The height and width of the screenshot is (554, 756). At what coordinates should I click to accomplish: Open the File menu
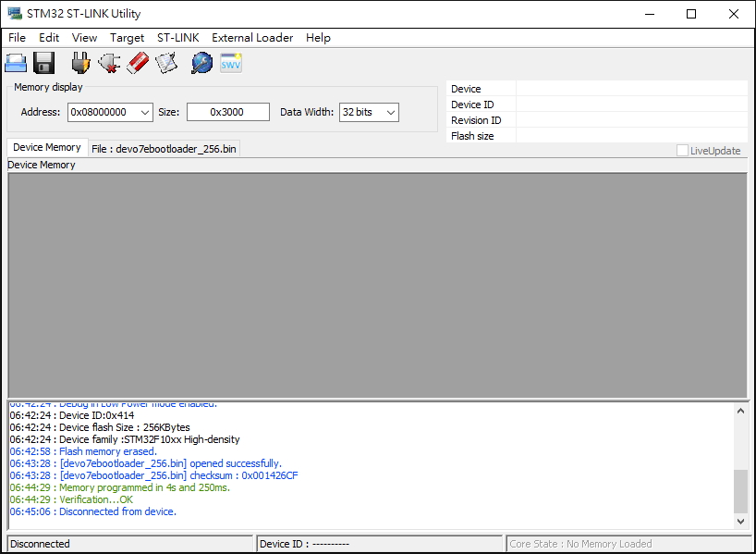[17, 38]
